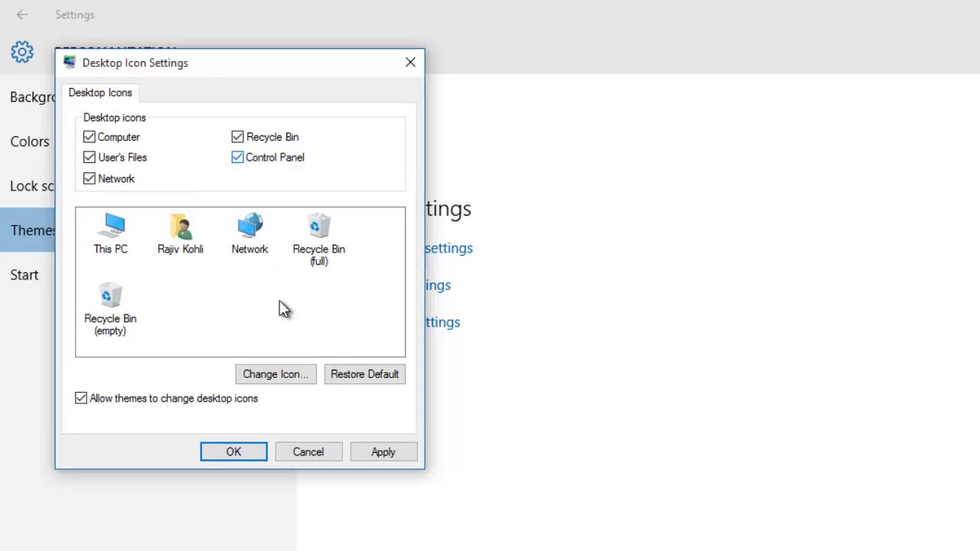Select Colors in the Settings sidebar
This screenshot has width=980, height=551.
(30, 142)
